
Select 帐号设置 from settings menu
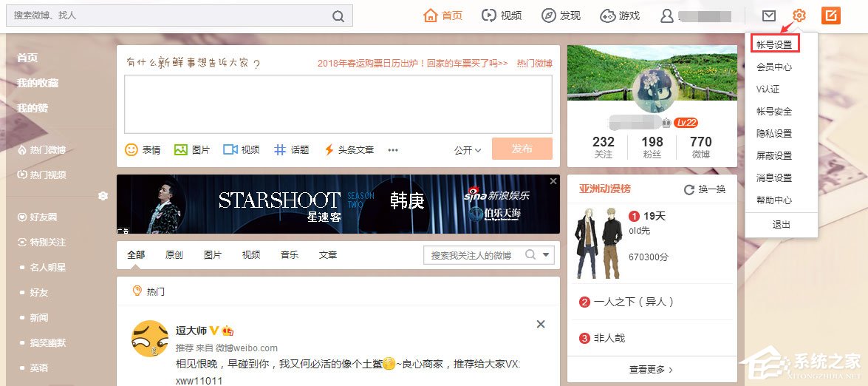[774, 45]
